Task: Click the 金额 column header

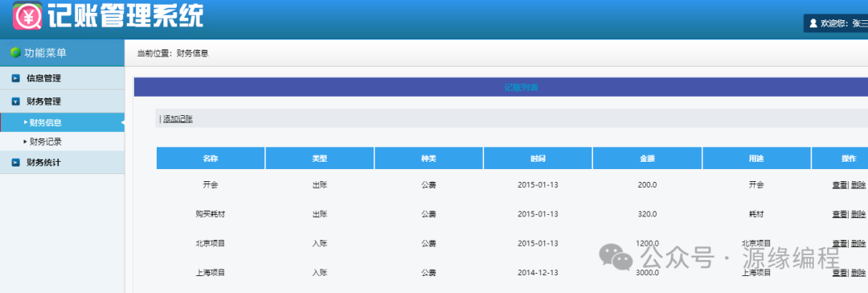Action: pos(647,158)
